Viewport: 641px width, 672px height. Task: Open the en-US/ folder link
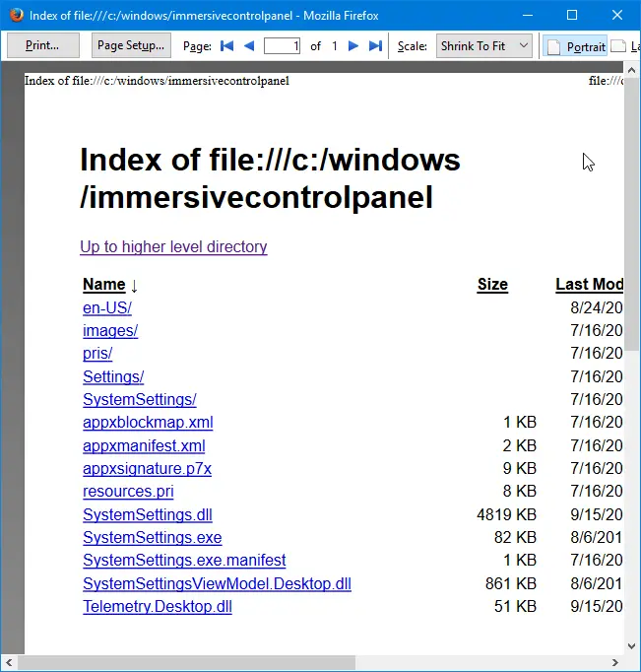click(x=107, y=307)
